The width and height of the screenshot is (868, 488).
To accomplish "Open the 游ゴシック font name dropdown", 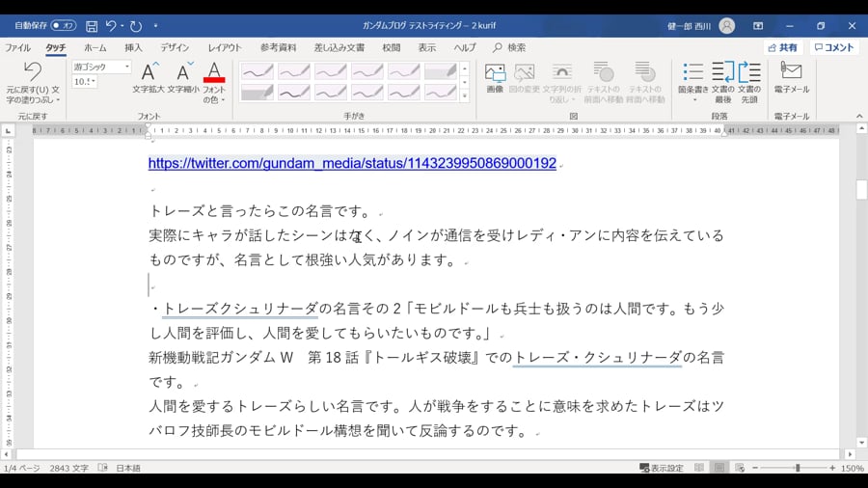I will click(x=126, y=67).
